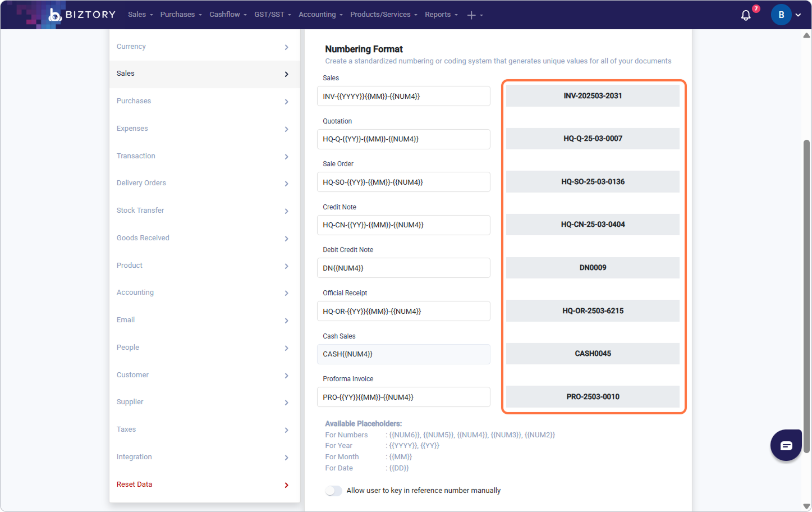Click the Official Receipt format field
The width and height of the screenshot is (812, 512).
(x=403, y=311)
